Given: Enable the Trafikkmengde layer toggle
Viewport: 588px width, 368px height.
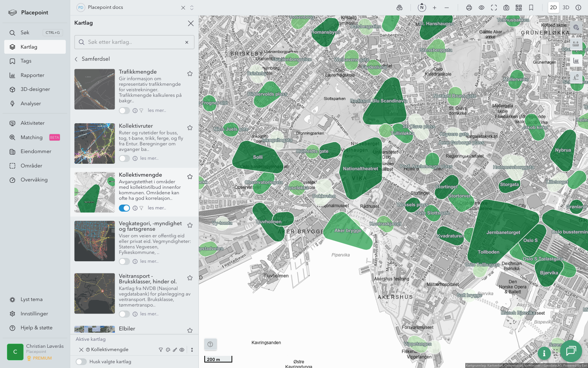Looking at the screenshot, I should tap(124, 110).
